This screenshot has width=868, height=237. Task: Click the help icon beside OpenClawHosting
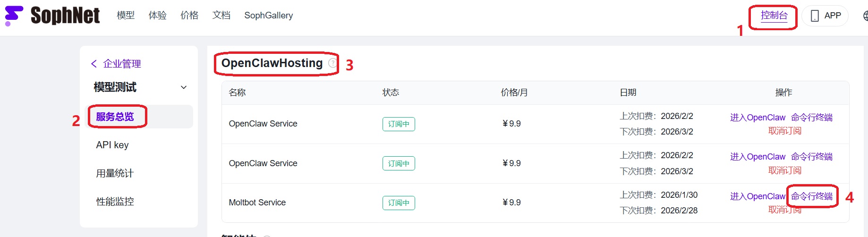pos(333,63)
